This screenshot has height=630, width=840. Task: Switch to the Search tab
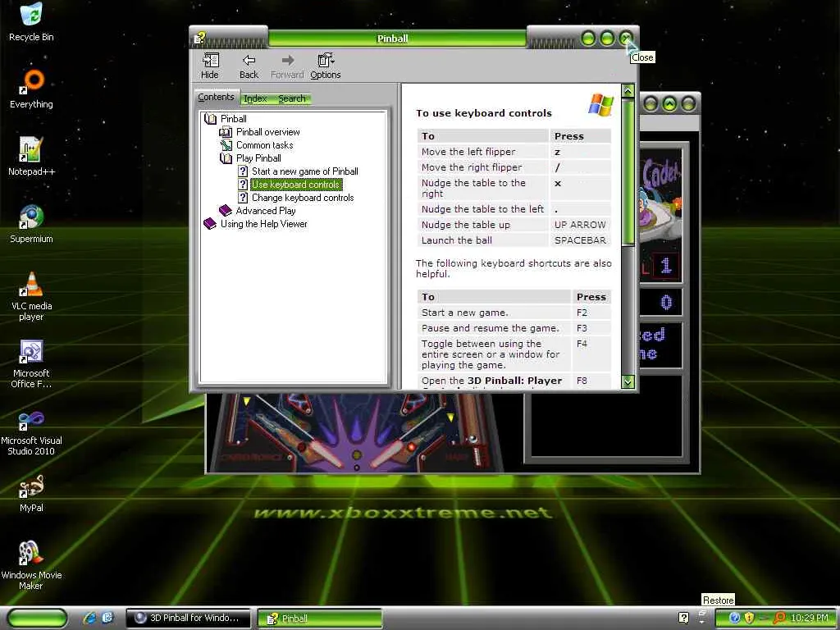tap(291, 98)
